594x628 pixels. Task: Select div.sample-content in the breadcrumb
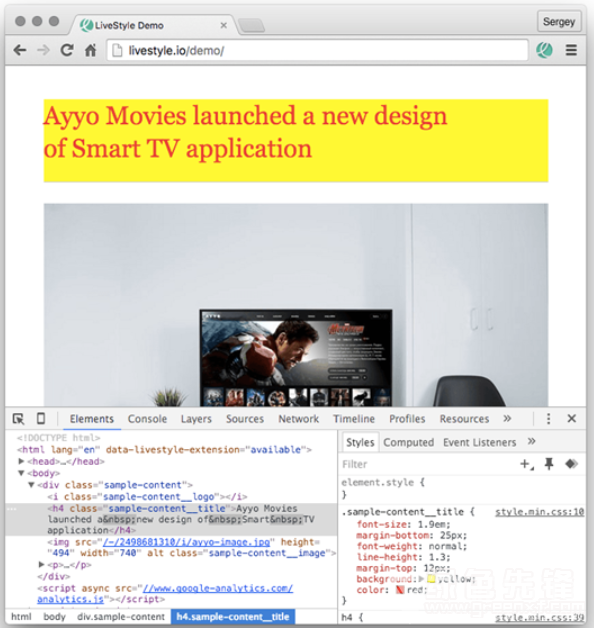point(121,617)
